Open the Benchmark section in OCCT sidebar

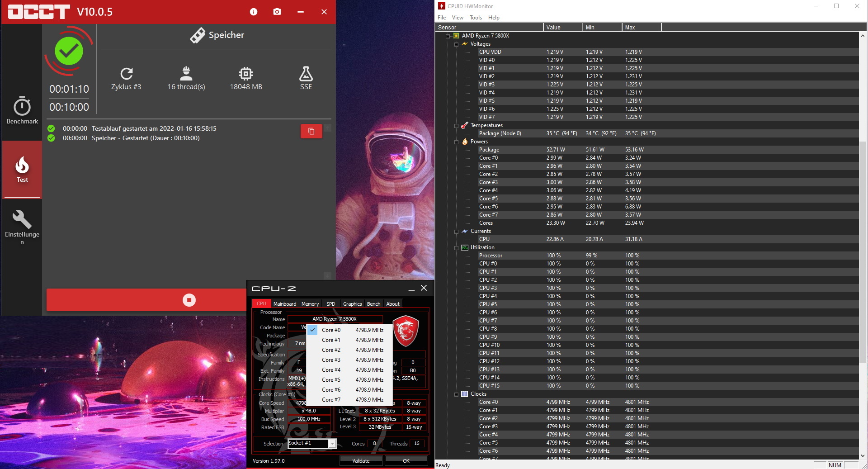(x=22, y=110)
